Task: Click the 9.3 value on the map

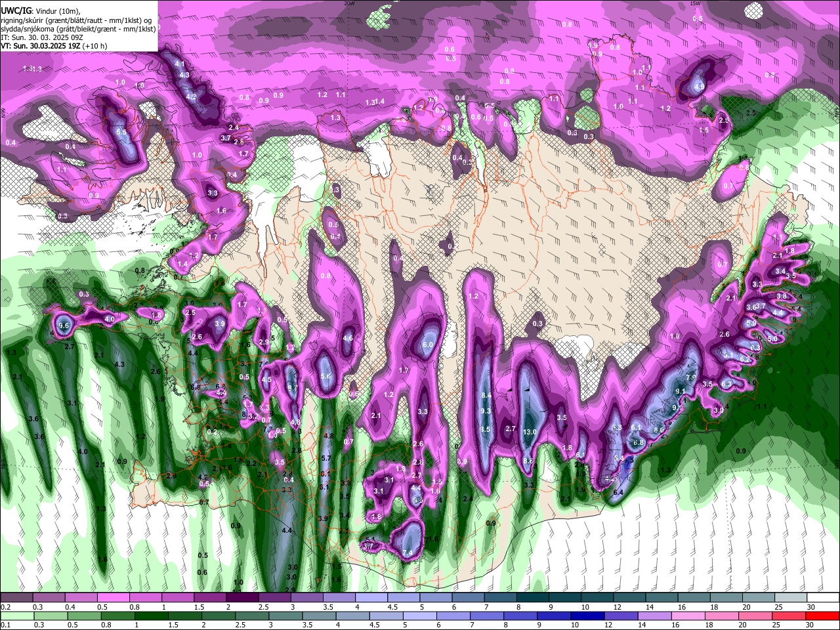Action: 486,411
